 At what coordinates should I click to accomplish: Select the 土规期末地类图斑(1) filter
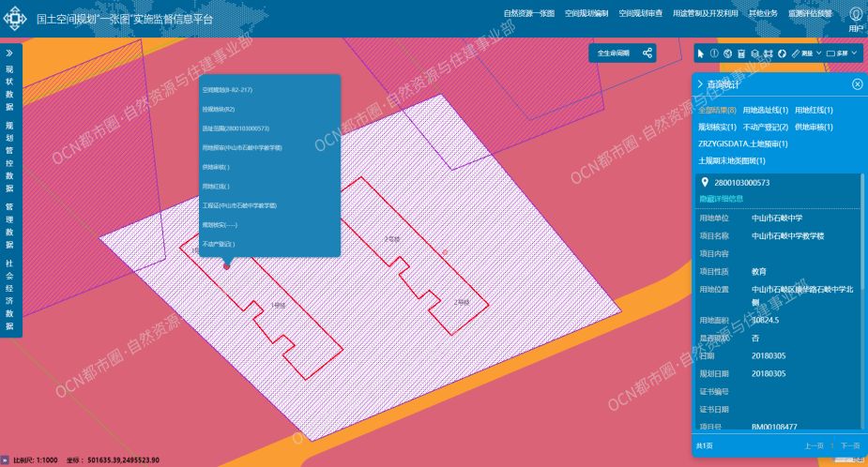(732, 160)
